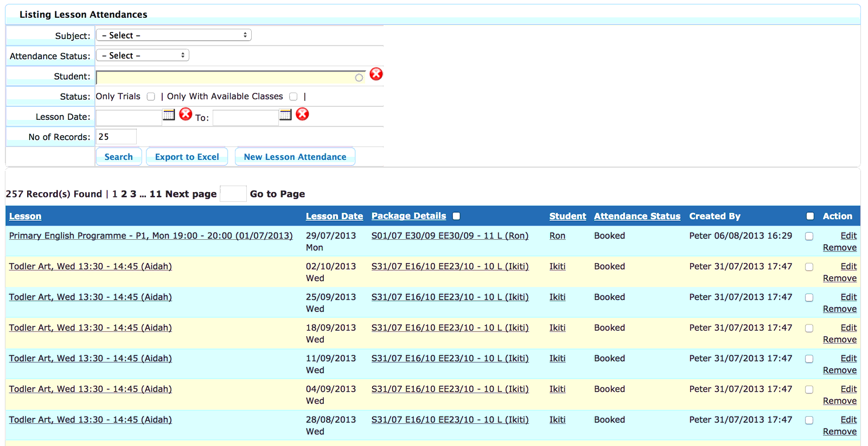Image resolution: width=868 pixels, height=446 pixels.
Task: Click the Lesson Date To input
Action: (245, 117)
